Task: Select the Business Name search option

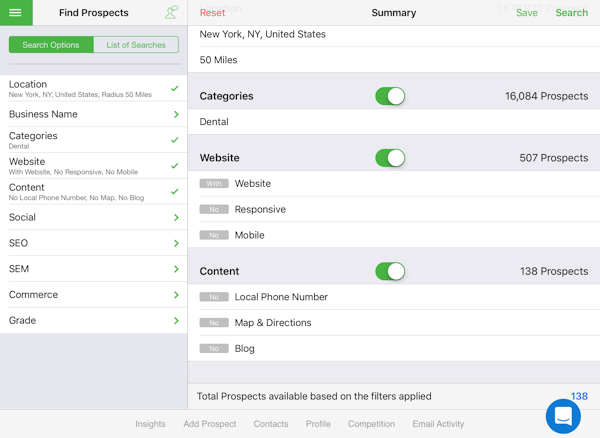Action: (x=94, y=114)
